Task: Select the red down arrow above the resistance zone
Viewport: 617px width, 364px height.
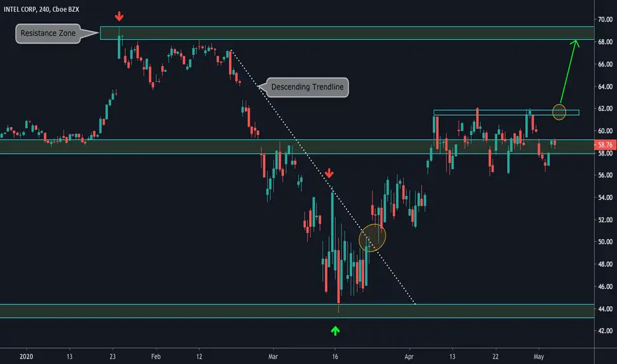Action: [x=119, y=17]
